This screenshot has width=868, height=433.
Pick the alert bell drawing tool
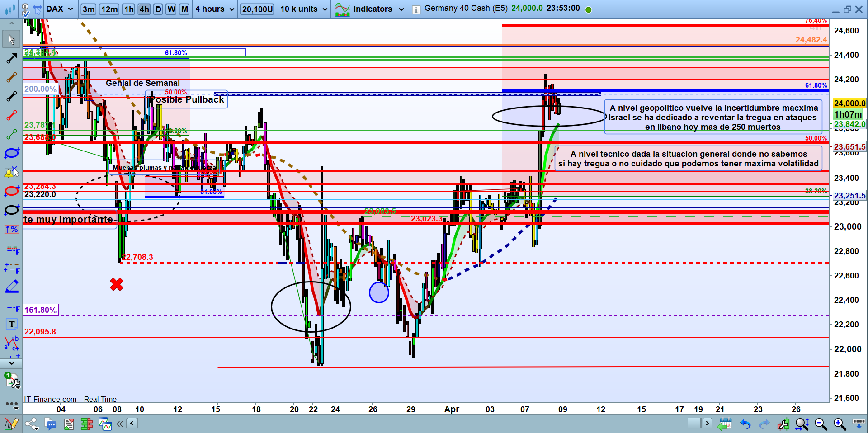(x=11, y=172)
